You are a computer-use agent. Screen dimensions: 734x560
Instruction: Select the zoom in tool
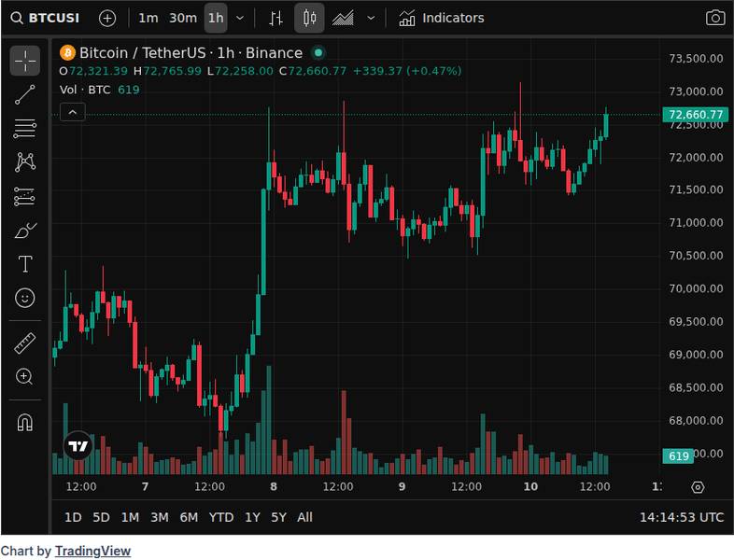click(x=25, y=377)
